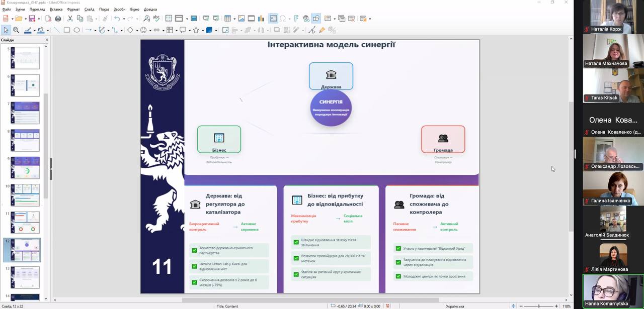Adjust the zoom slider in status bar
Image resolution: width=644 pixels, height=309 pixels.
point(538,306)
